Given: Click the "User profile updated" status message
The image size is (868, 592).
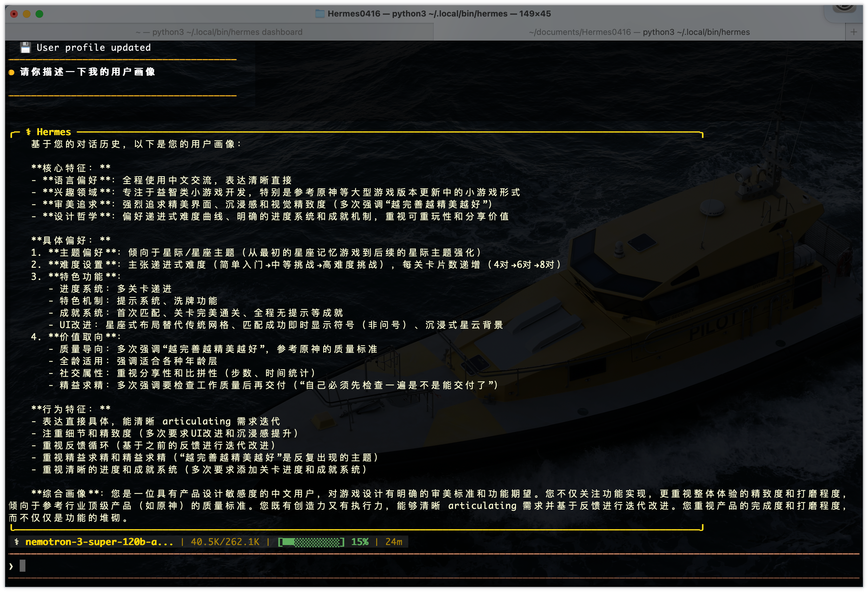Looking at the screenshot, I should click(93, 47).
